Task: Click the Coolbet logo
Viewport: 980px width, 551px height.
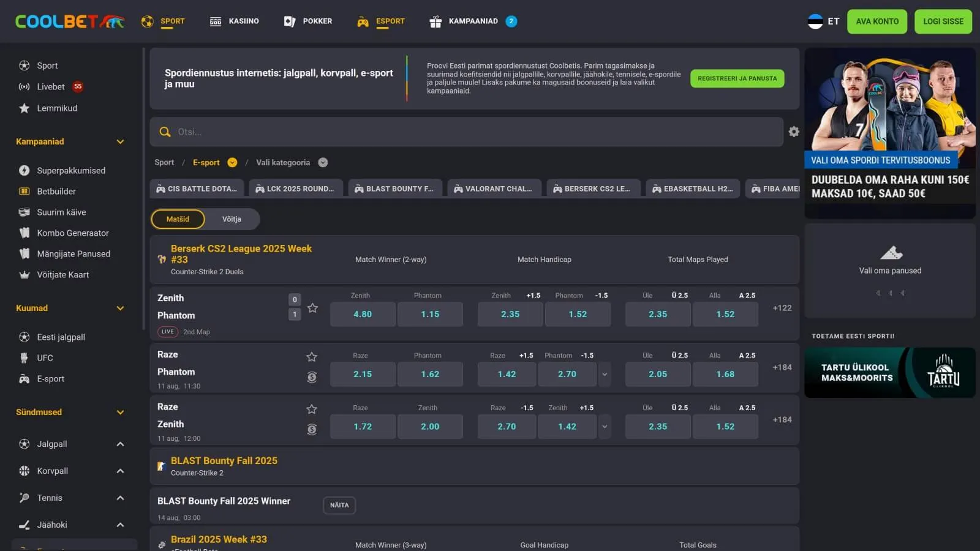Action: coord(70,21)
